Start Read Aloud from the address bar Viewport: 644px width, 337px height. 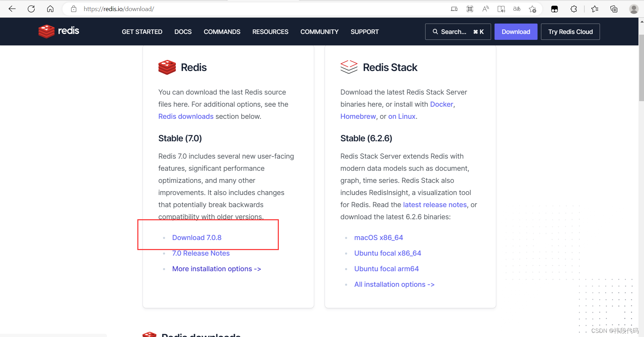[486, 9]
